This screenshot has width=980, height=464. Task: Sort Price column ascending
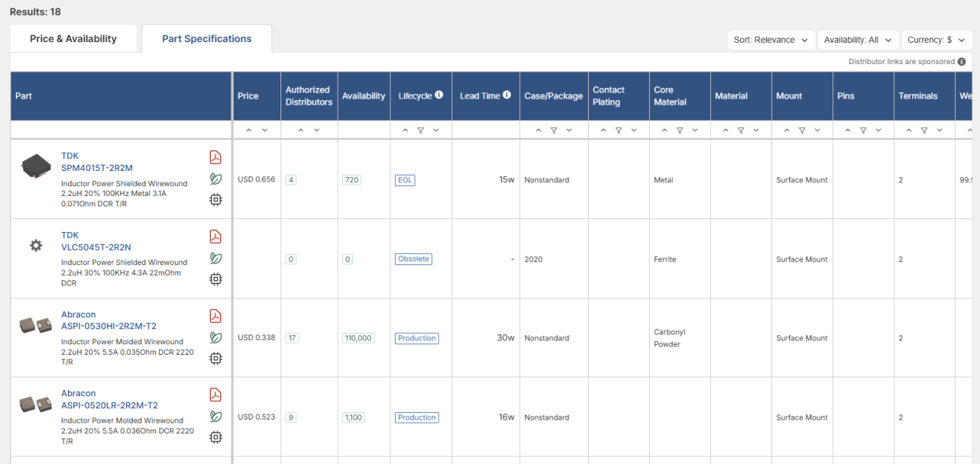(x=250, y=130)
